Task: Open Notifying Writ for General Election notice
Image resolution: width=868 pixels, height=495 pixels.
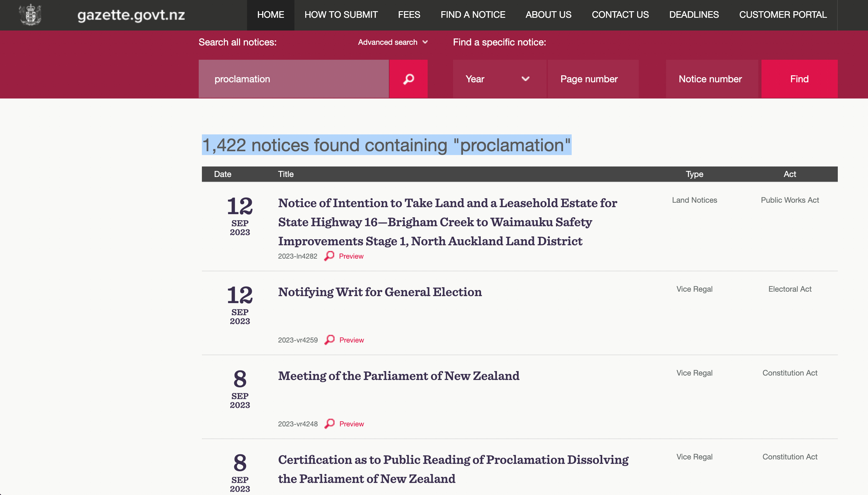Action: pyautogui.click(x=380, y=292)
